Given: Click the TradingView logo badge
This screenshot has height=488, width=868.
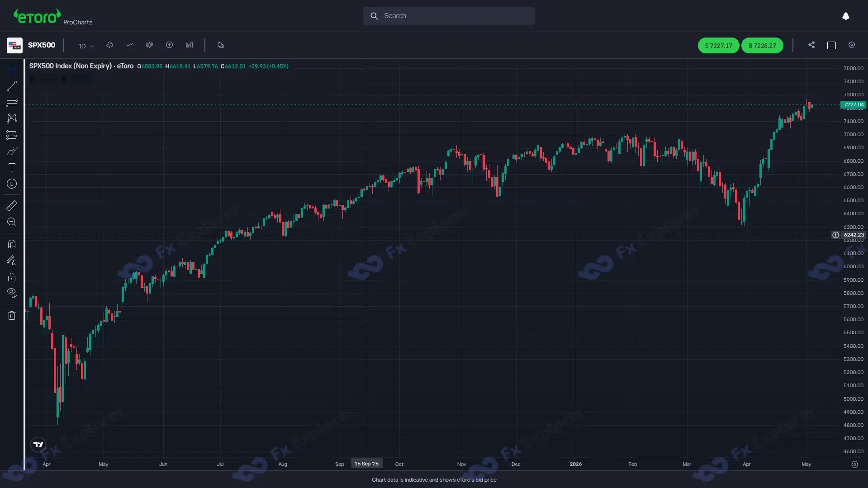Looking at the screenshot, I should [38, 445].
